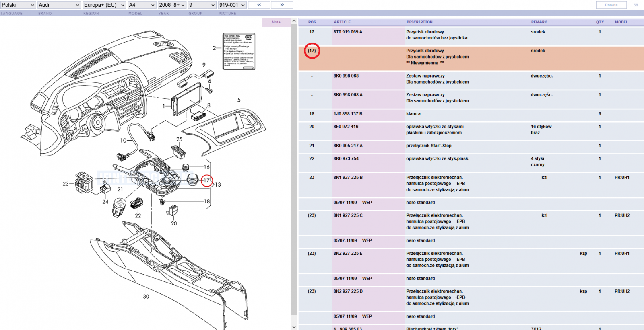Click diagram callout number 2
This screenshot has height=330, width=644.
click(215, 48)
